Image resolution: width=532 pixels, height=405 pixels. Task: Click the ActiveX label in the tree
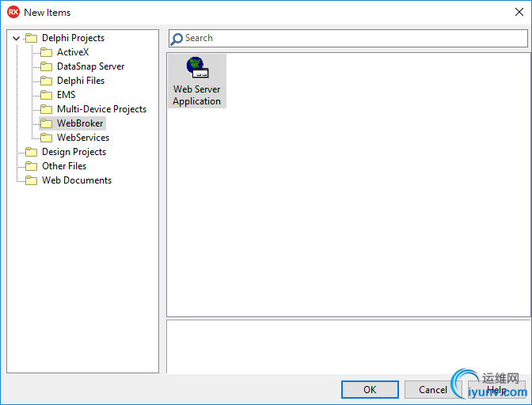pyautogui.click(x=73, y=52)
